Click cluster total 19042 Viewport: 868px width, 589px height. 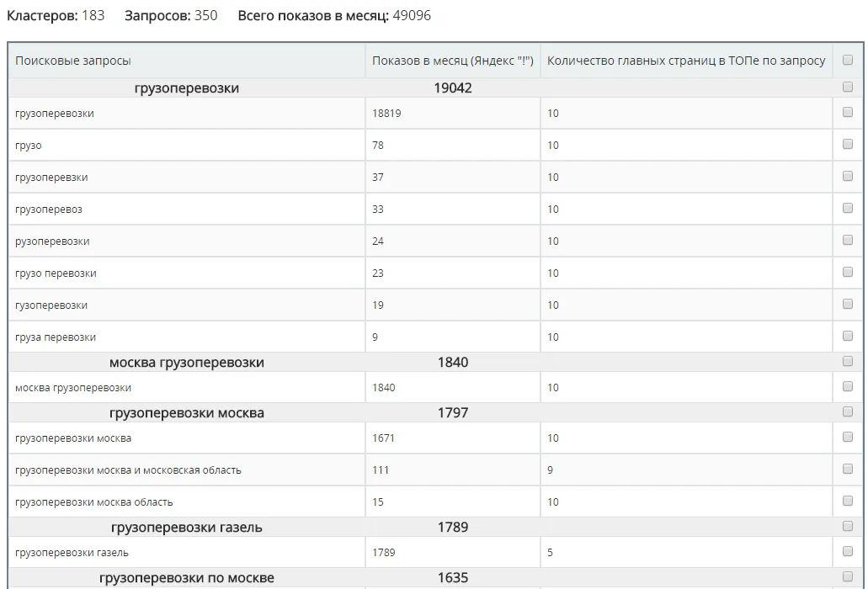point(453,88)
